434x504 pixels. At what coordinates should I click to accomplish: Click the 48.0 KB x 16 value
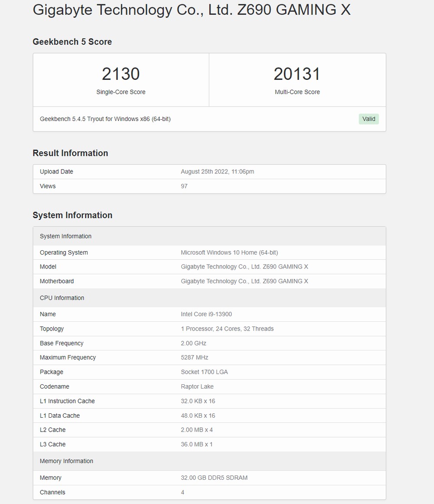click(x=198, y=416)
